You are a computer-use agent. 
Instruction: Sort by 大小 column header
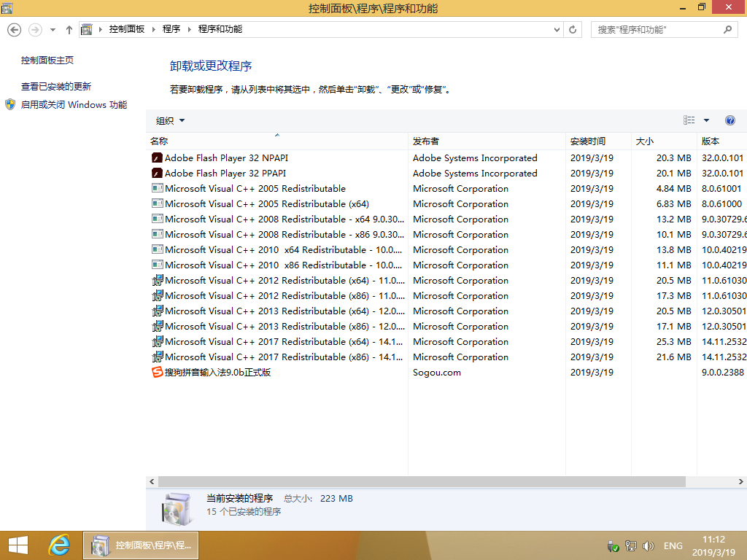coord(664,141)
